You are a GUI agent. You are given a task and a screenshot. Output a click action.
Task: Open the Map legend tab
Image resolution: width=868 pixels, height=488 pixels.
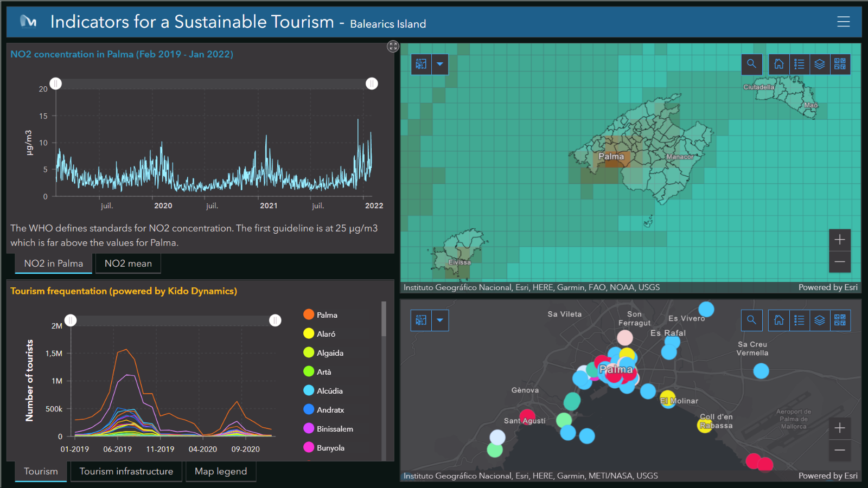click(x=221, y=471)
